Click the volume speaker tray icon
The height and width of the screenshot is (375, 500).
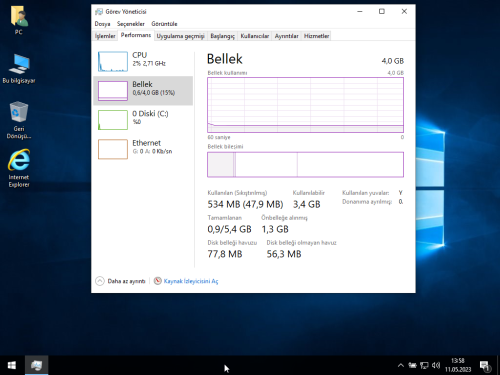(436, 366)
